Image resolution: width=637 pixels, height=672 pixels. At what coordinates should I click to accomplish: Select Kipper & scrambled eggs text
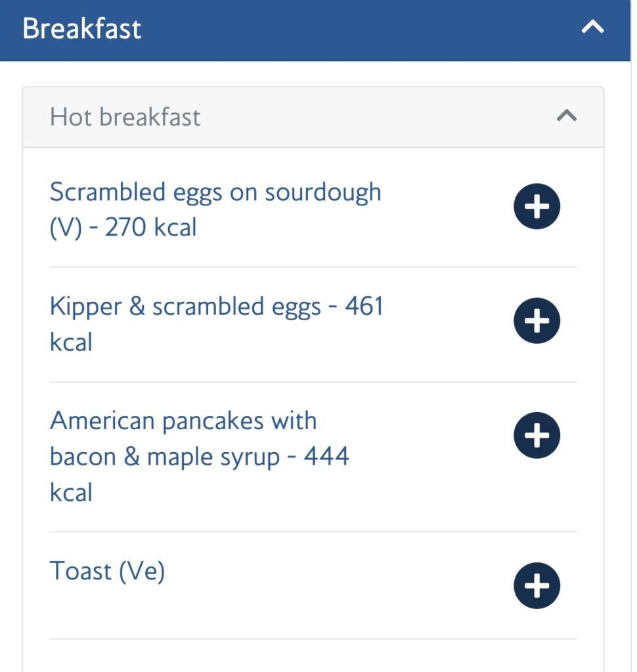(x=185, y=307)
